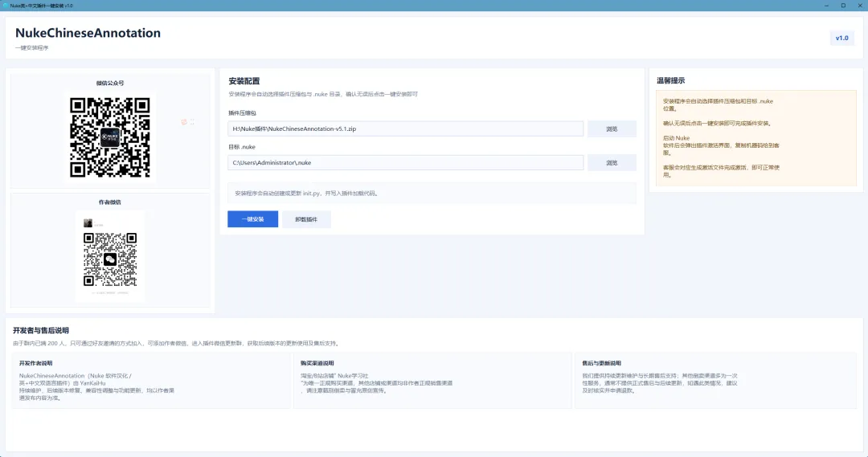The image size is (868, 457).
Task: Click 浏览 beside the 插件压缩包 path
Action: pos(612,129)
